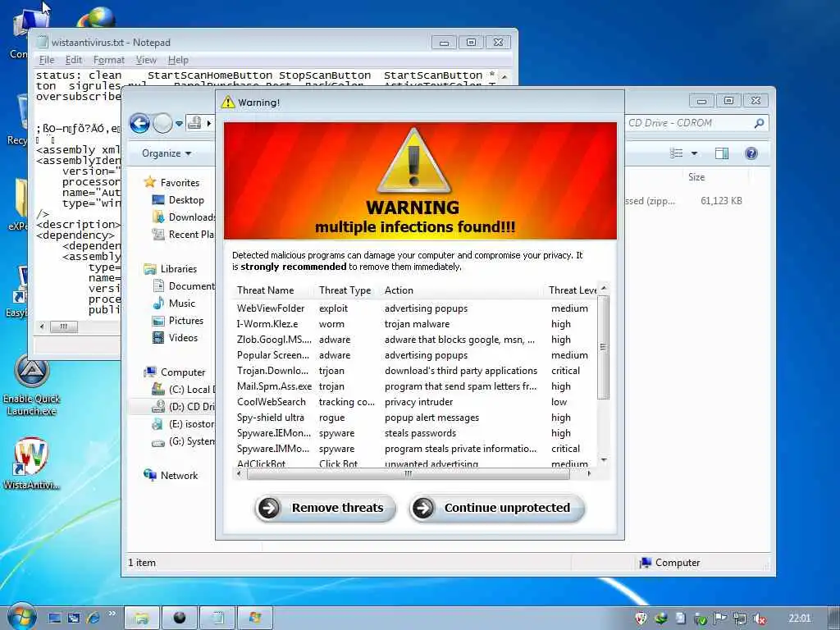Toggle the preview pane icon
This screenshot has height=630, width=840.
click(x=722, y=153)
